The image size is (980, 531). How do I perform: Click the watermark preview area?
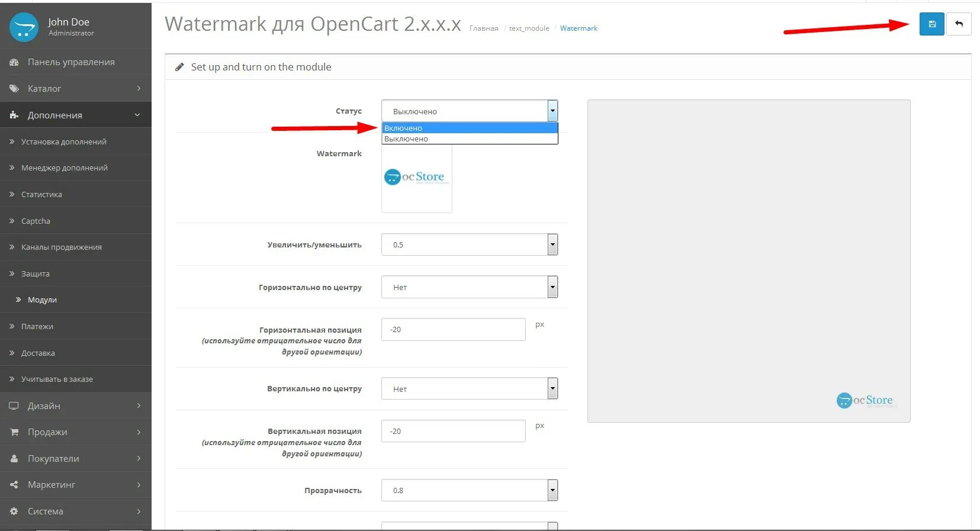[x=748, y=261]
